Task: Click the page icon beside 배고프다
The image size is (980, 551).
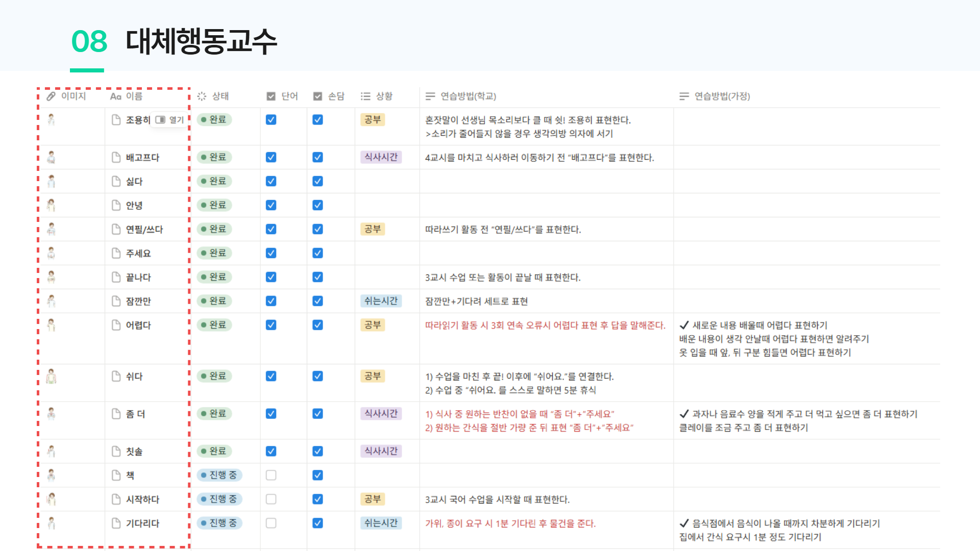Action: 116,157
